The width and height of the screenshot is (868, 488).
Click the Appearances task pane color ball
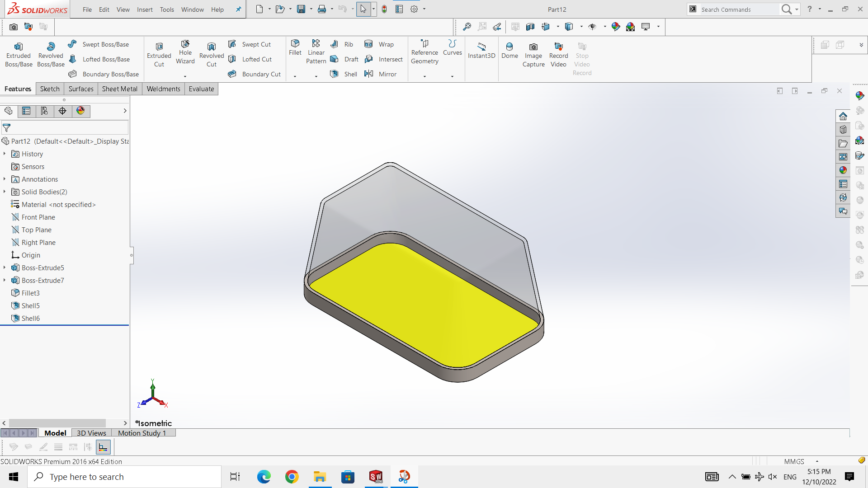click(x=843, y=170)
